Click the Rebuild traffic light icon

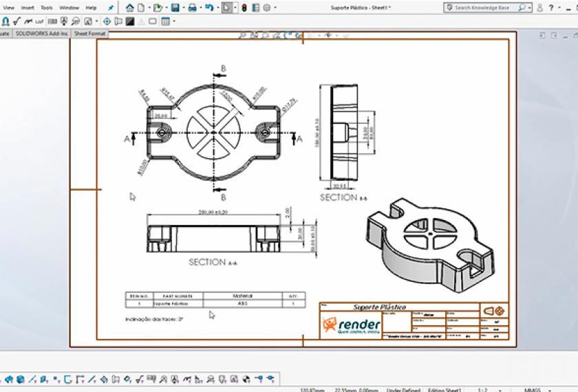coord(244,8)
